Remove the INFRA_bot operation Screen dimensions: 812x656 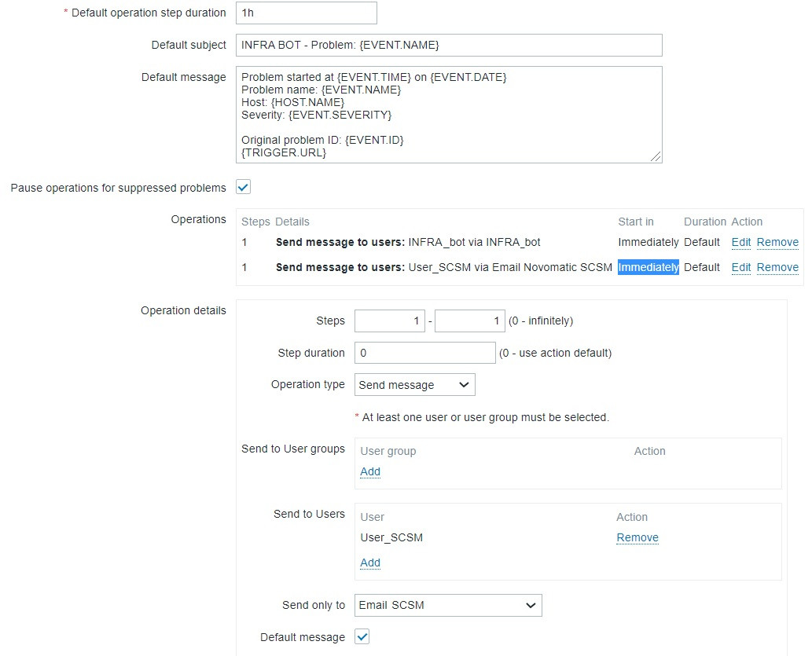pyautogui.click(x=777, y=242)
